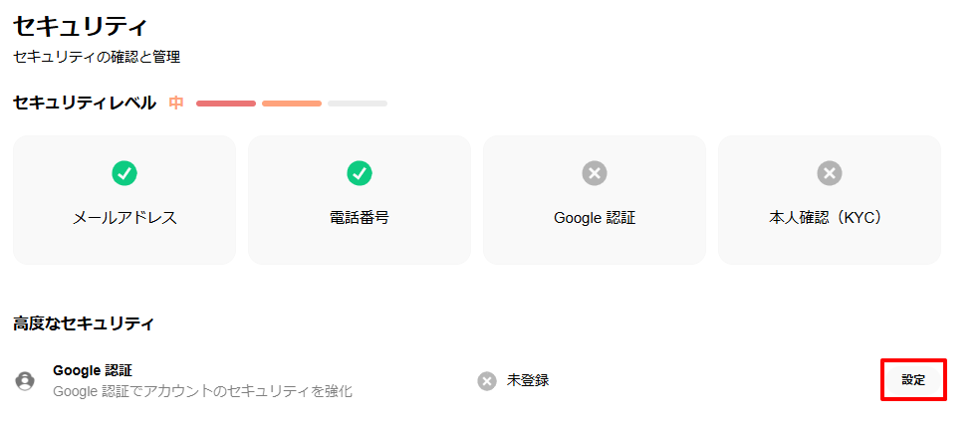Click the 高度なセキュリティ section heading
The height and width of the screenshot is (426, 980).
pos(84,322)
